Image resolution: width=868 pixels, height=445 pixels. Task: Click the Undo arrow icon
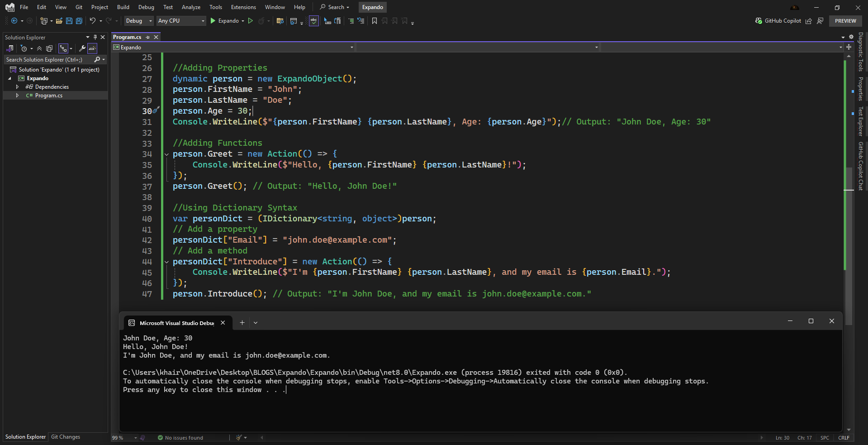pyautogui.click(x=92, y=21)
